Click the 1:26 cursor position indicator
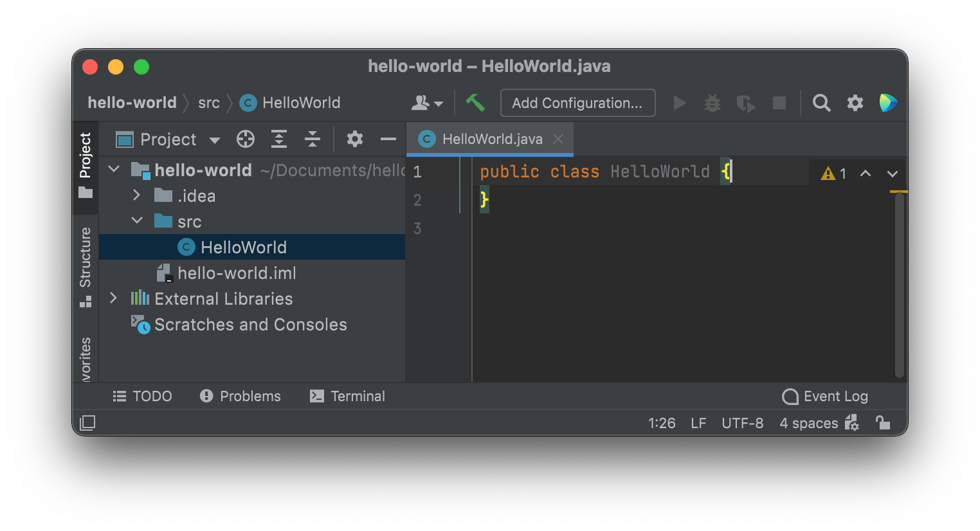The height and width of the screenshot is (531, 980). pos(662,423)
